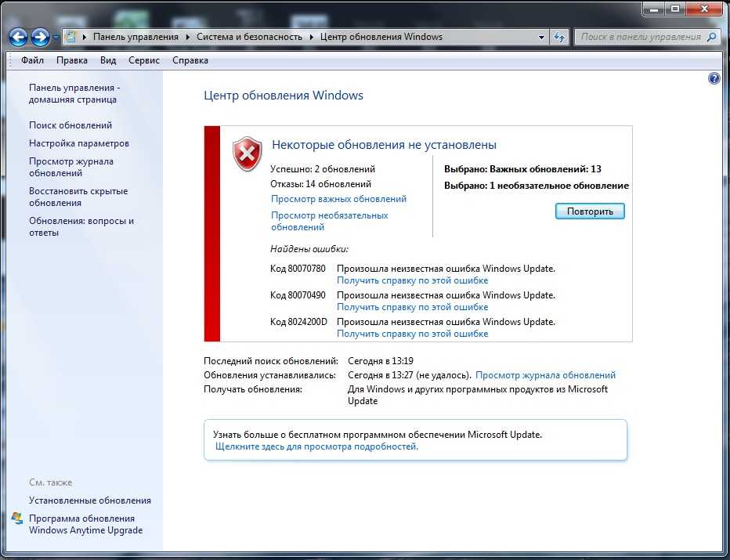730x560 pixels.
Task: Open Настройка параметров in the sidebar
Action: pos(78,143)
